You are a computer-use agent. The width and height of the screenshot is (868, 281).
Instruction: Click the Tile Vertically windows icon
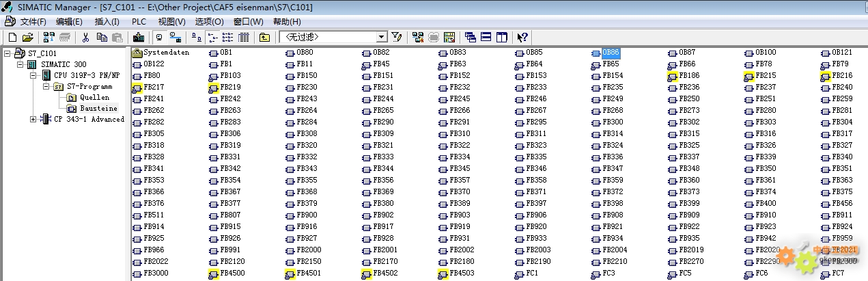501,36
